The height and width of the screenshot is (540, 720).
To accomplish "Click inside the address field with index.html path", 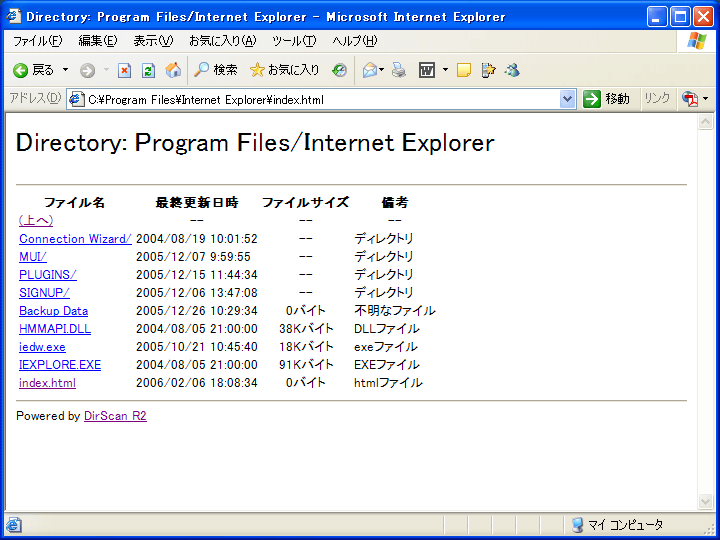I will point(321,100).
